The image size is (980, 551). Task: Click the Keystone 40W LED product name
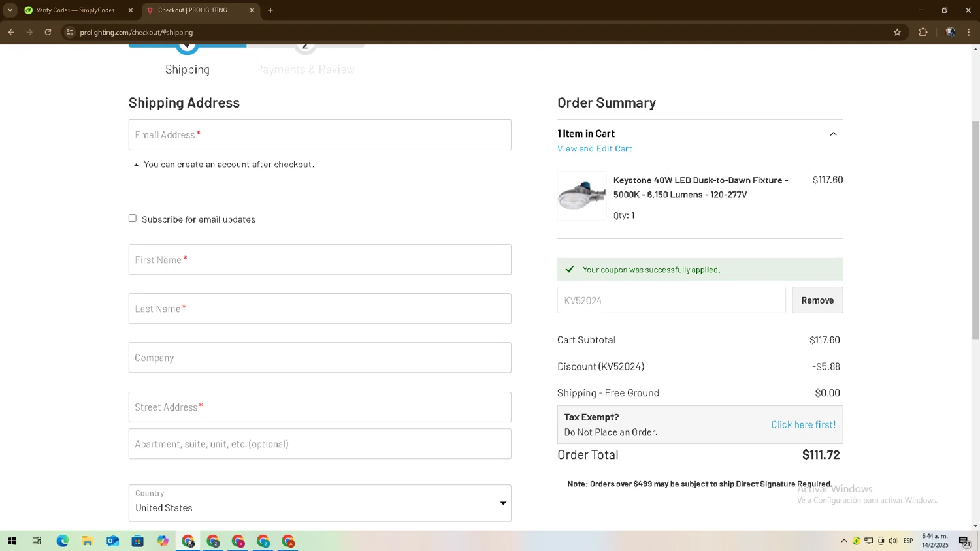[701, 187]
